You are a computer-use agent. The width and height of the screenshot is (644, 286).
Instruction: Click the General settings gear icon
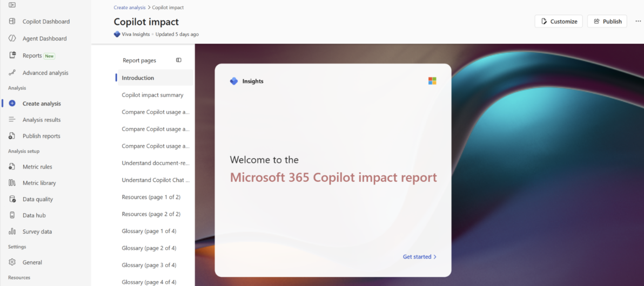pyautogui.click(x=12, y=262)
